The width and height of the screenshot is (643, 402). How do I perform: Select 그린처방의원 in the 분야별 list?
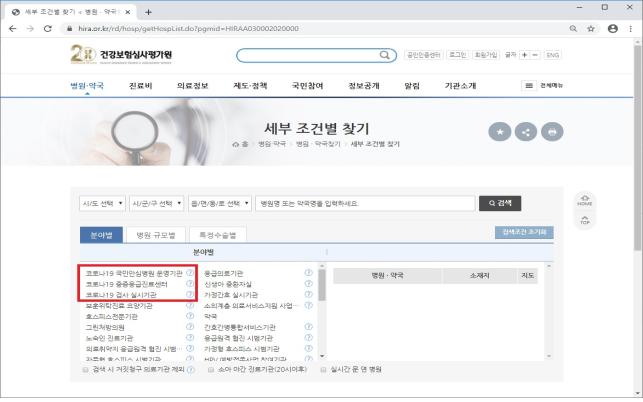pyautogui.click(x=105, y=327)
